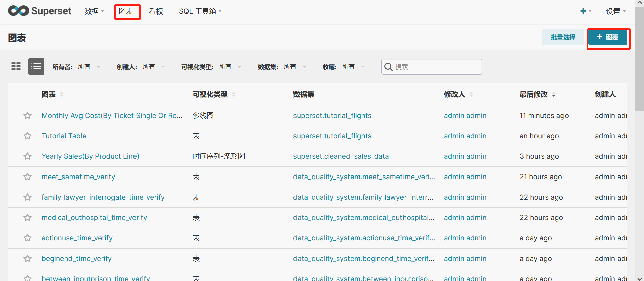The width and height of the screenshot is (644, 281).
Task: Sort by 图表 column sort icon
Action: pyautogui.click(x=62, y=95)
